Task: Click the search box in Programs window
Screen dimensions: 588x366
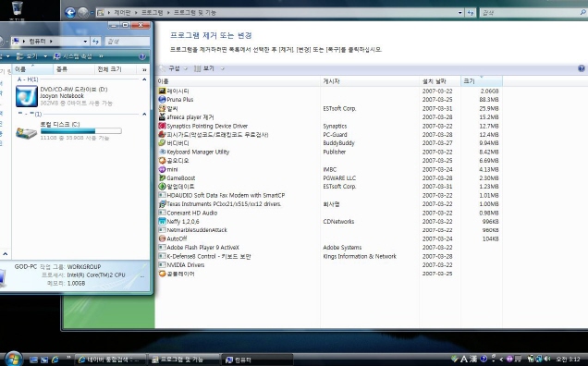Action: 533,12
